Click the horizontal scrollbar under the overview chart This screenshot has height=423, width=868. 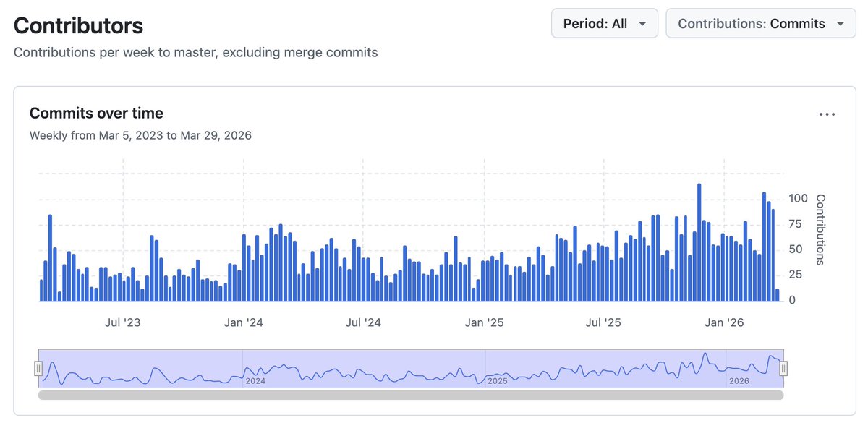410,396
